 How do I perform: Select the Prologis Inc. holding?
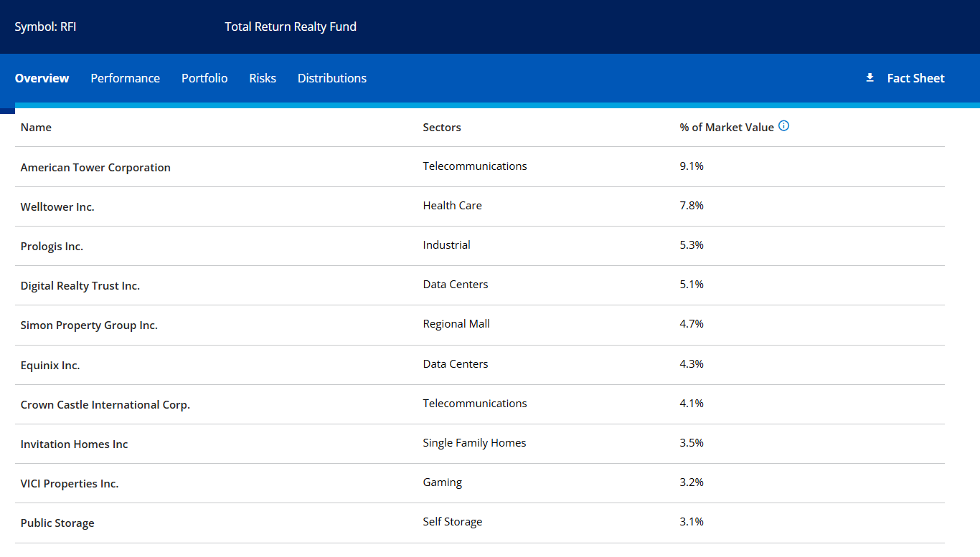pos(52,247)
